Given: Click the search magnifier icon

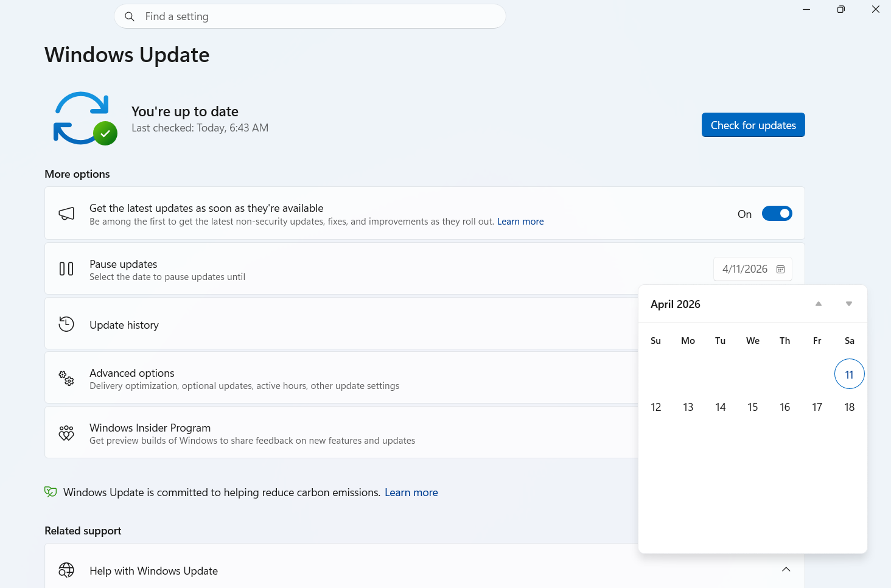Looking at the screenshot, I should pos(130,16).
